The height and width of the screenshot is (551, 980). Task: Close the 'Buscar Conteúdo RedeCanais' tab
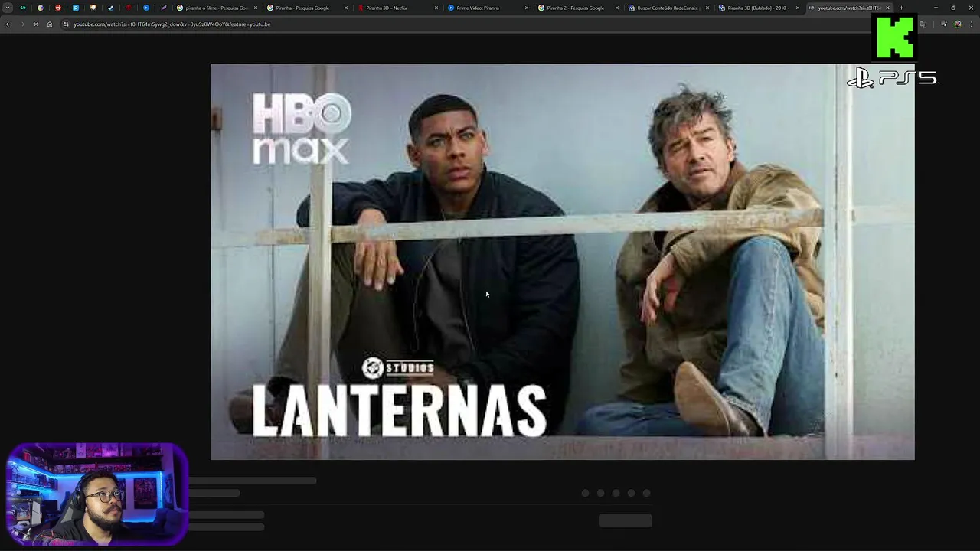point(707,8)
